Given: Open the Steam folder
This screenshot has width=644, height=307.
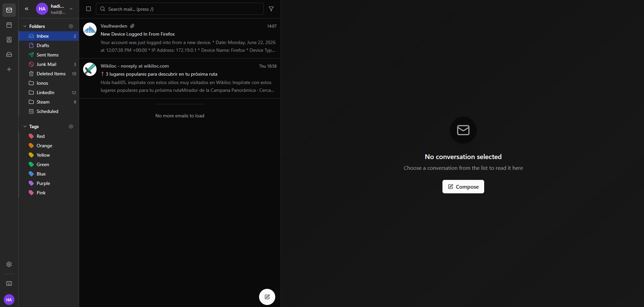Looking at the screenshot, I should 49,102.
